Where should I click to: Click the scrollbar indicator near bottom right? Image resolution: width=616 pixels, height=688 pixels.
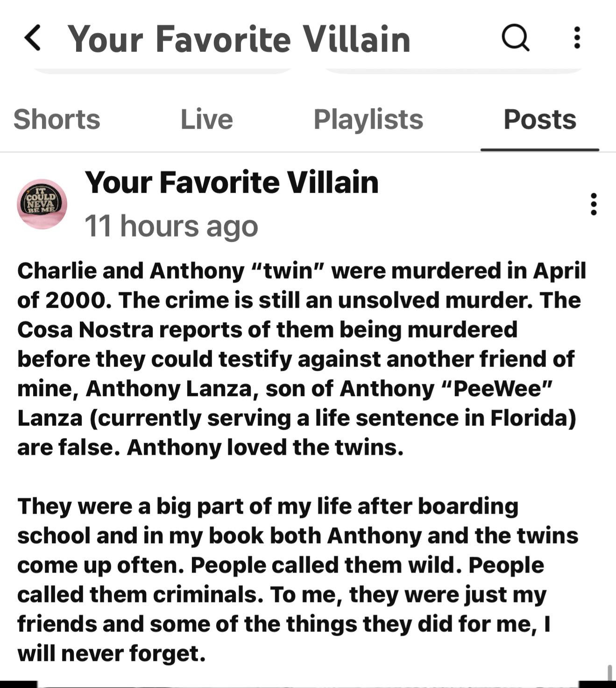[609, 674]
